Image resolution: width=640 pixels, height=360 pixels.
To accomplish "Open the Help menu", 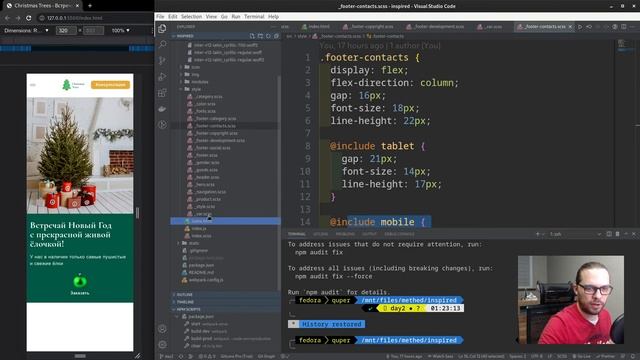I will (x=273, y=16).
